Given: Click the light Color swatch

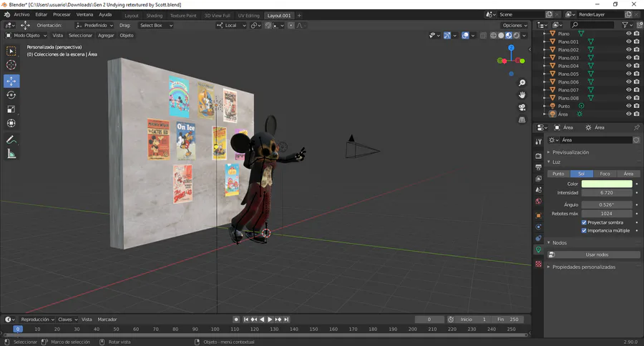Looking at the screenshot, I should pos(607,184).
